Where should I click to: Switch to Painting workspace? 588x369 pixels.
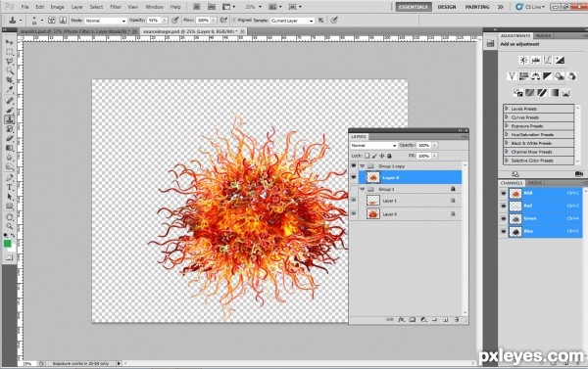click(x=477, y=7)
